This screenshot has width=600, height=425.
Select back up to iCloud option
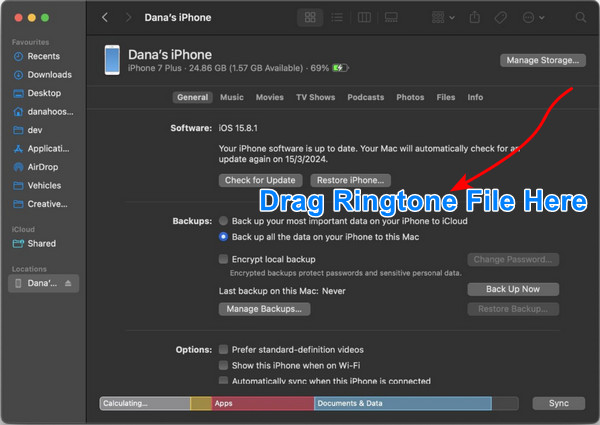click(223, 220)
